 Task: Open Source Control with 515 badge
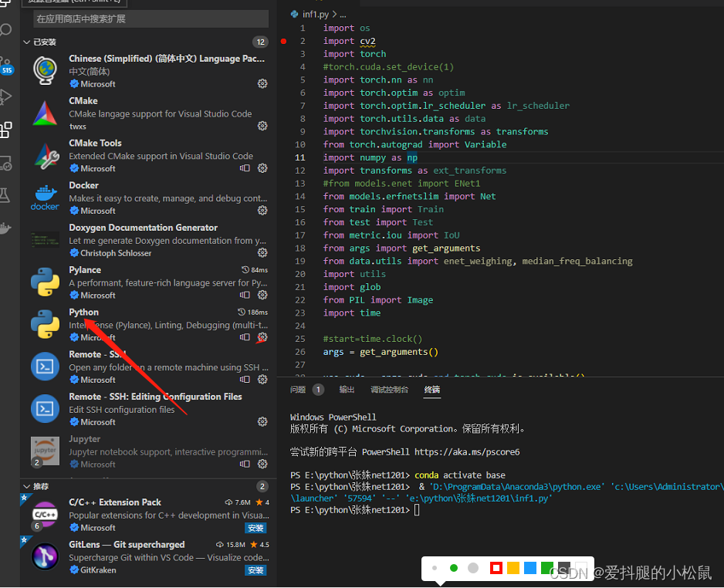point(6,65)
